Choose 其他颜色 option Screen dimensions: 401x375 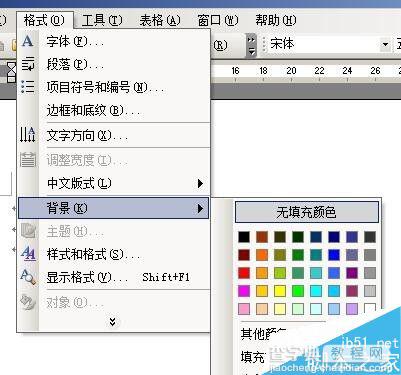tap(263, 333)
